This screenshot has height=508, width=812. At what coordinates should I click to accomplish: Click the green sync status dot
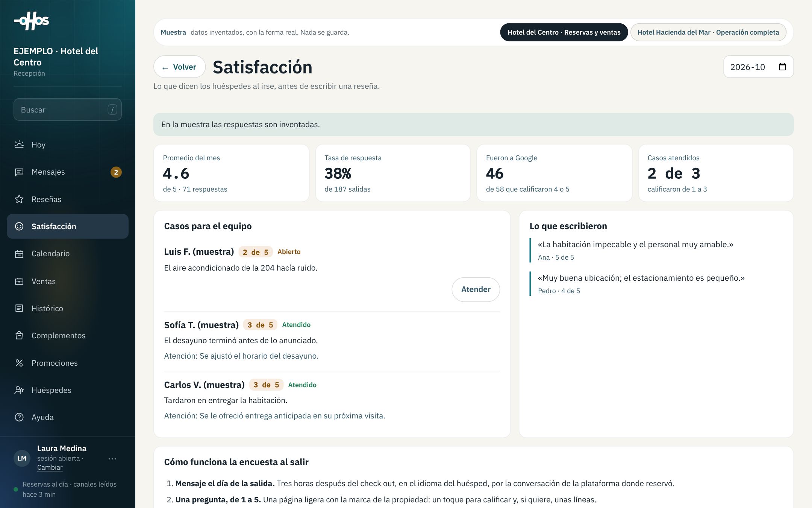[x=16, y=489]
